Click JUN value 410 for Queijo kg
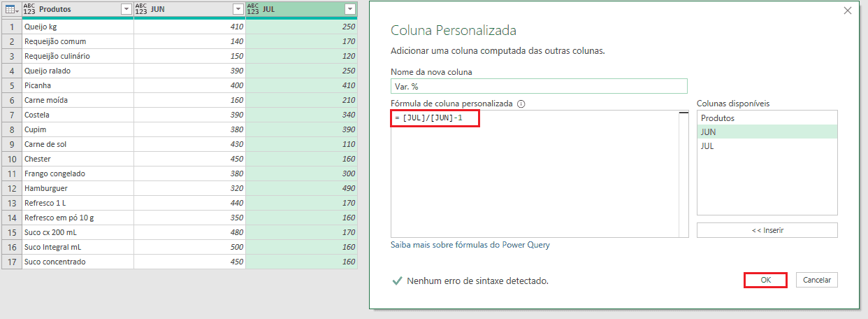The height and width of the screenshot is (319, 868). point(189,27)
